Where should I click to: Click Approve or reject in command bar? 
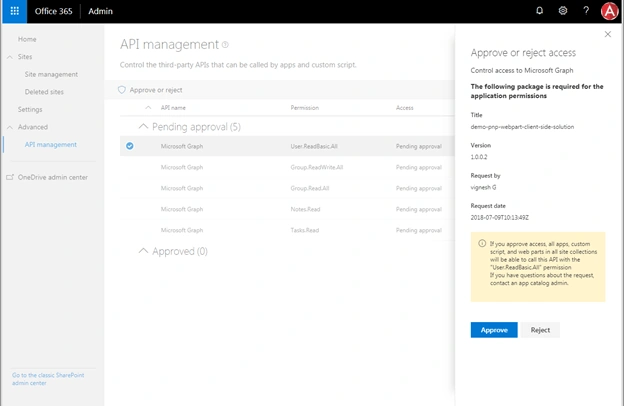point(156,90)
